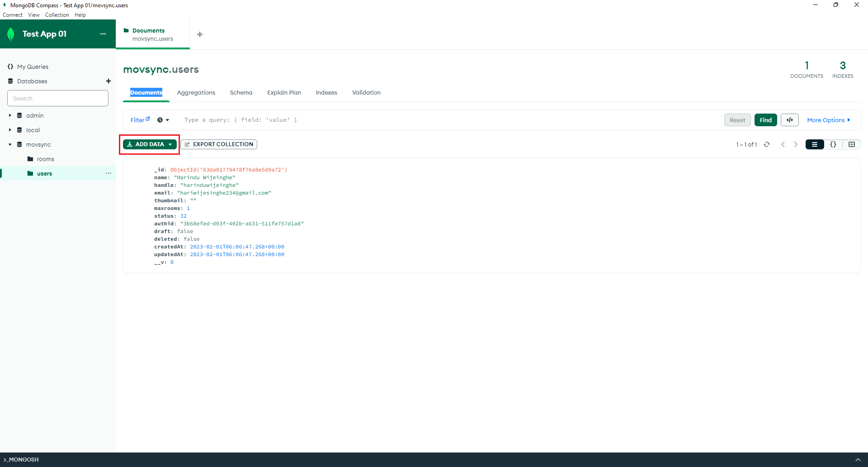Click EXPORT COLLECTION button
The height and width of the screenshot is (467, 868).
tap(219, 144)
